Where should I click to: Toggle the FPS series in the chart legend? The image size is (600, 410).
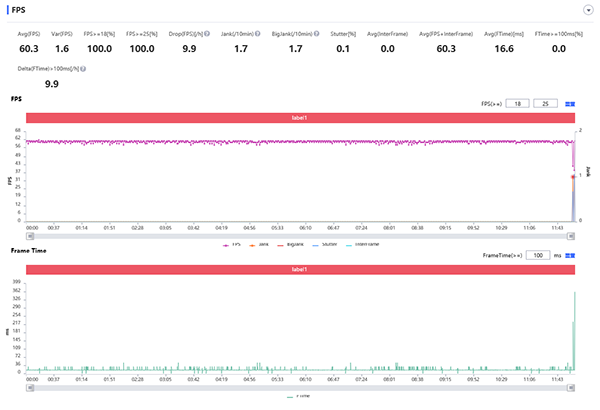(234, 243)
